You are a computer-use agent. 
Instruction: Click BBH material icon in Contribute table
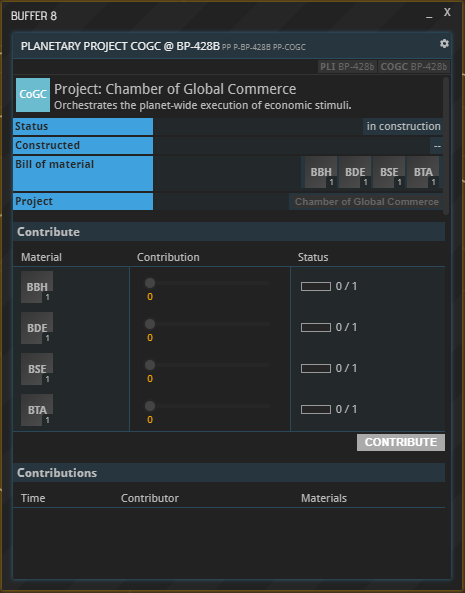tap(37, 287)
